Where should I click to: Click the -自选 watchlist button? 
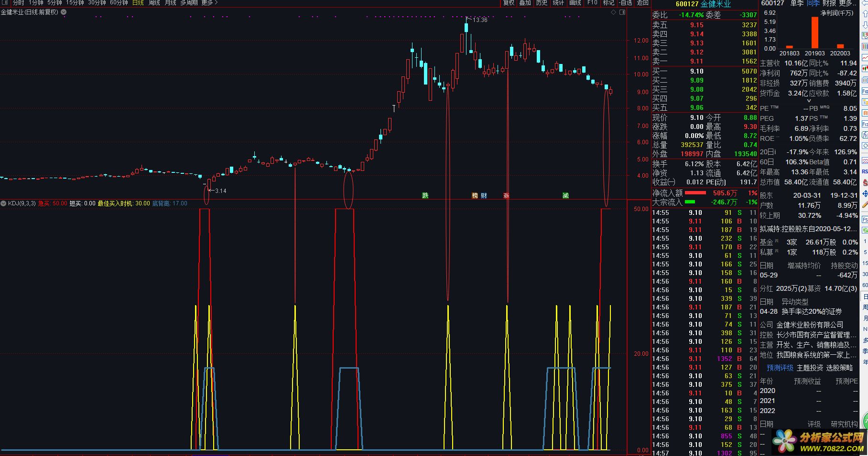tap(626, 3)
